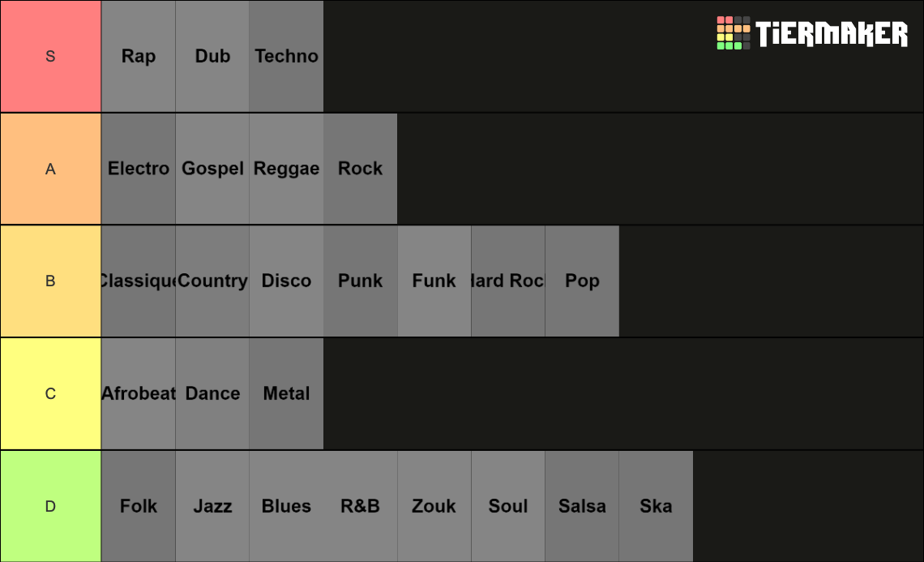
Task: Click the B tier label
Action: [51, 281]
